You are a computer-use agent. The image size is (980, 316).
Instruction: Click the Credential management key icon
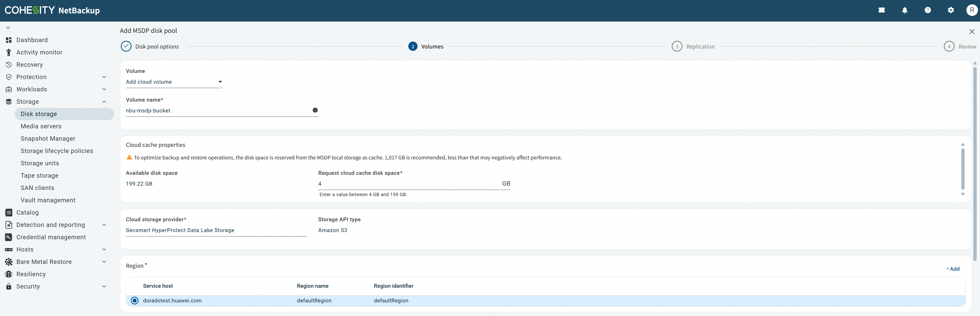[9, 237]
